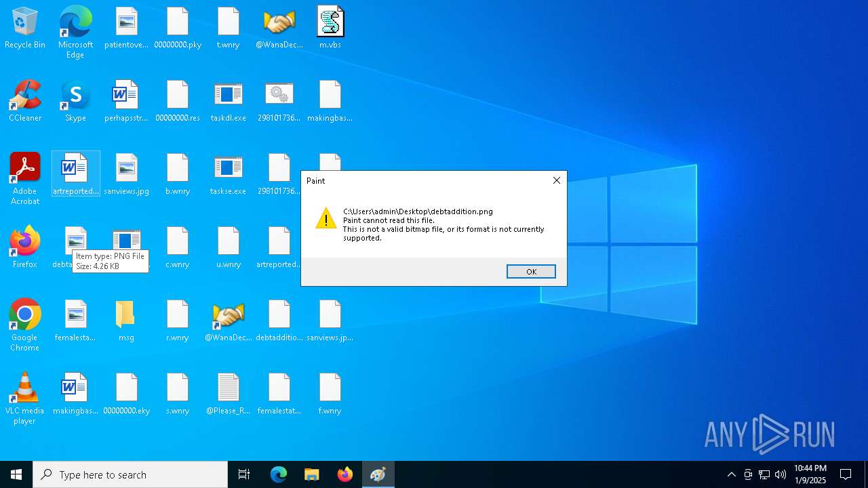The image size is (868, 488).
Task: Select the c.wnry file icon
Action: click(x=178, y=248)
